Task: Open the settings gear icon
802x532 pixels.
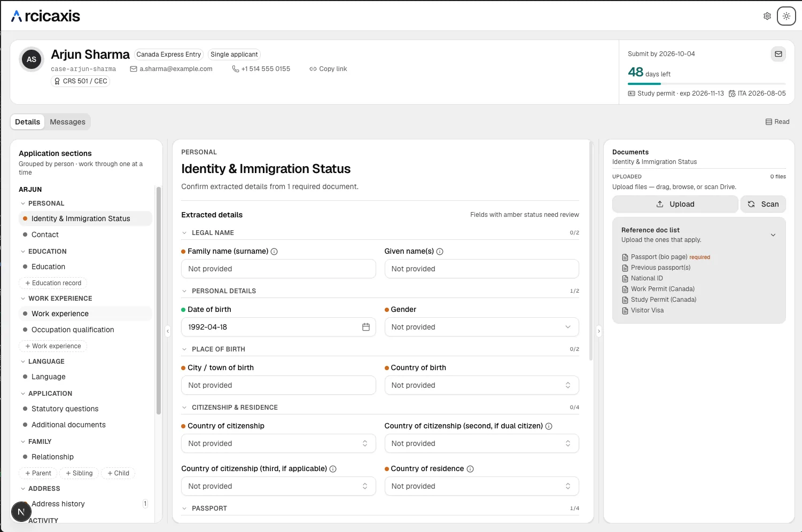Action: [x=767, y=16]
